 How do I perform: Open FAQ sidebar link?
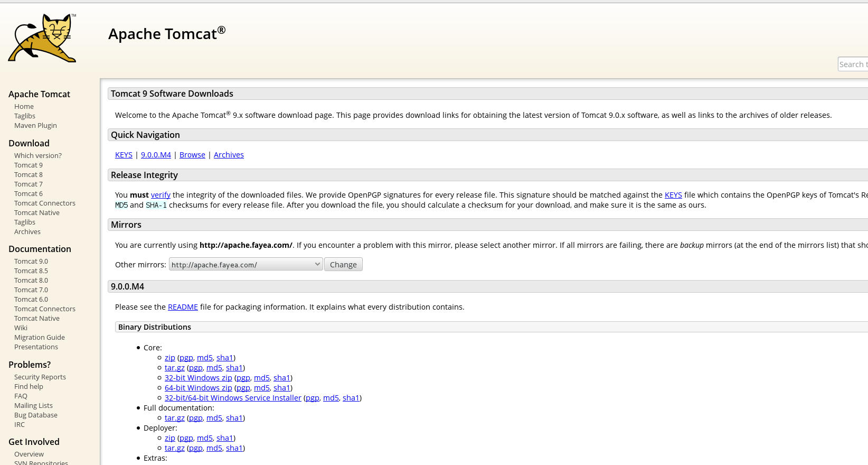21,396
